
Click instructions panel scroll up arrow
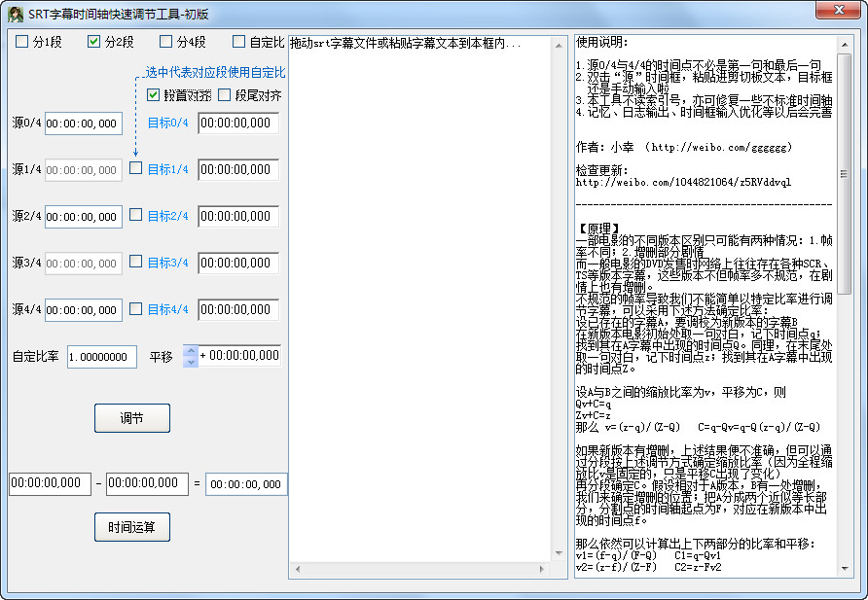(845, 45)
